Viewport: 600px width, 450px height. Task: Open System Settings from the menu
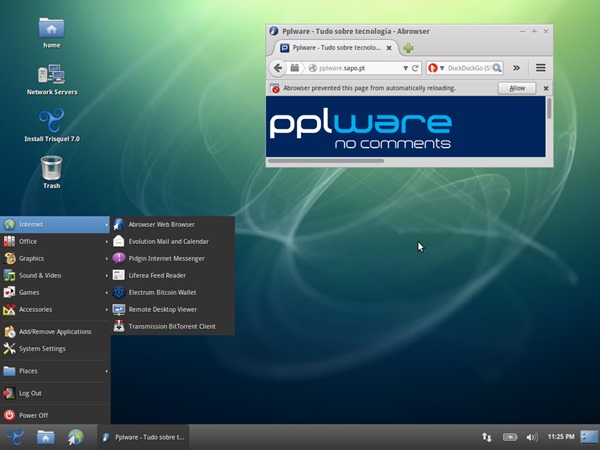point(55,349)
